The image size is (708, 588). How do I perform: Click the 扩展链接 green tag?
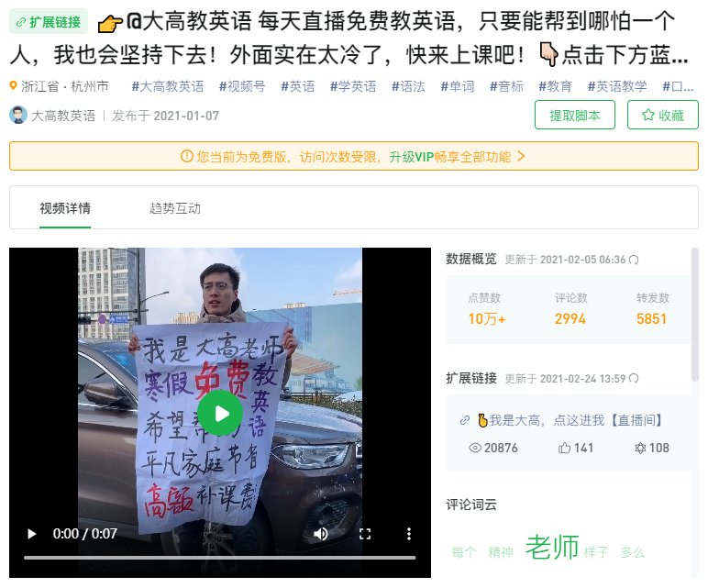pyautogui.click(x=49, y=22)
